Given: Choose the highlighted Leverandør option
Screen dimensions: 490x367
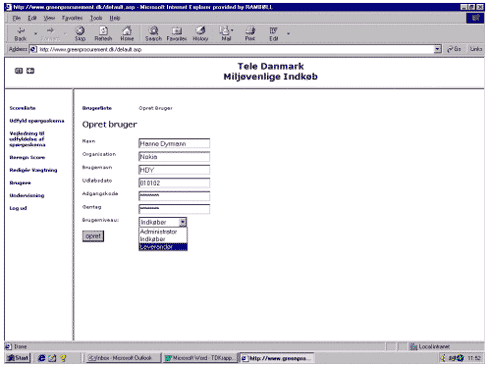Looking at the screenshot, I should coord(163,247).
